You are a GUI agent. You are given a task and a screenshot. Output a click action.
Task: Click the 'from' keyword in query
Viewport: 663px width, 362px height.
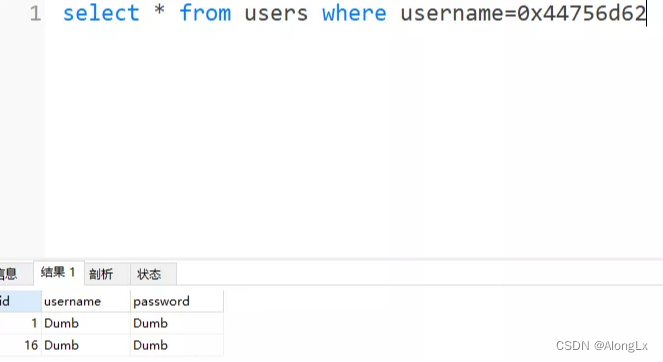click(205, 13)
